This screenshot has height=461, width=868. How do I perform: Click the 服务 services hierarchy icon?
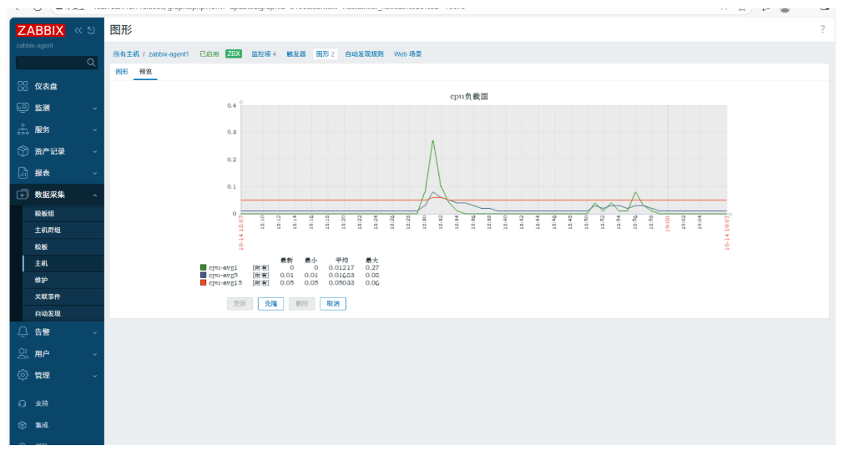coord(23,129)
